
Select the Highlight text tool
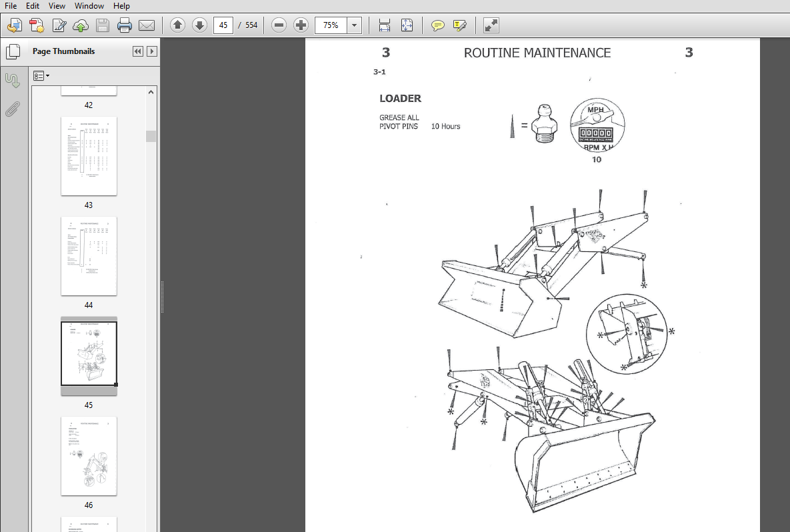pos(459,25)
